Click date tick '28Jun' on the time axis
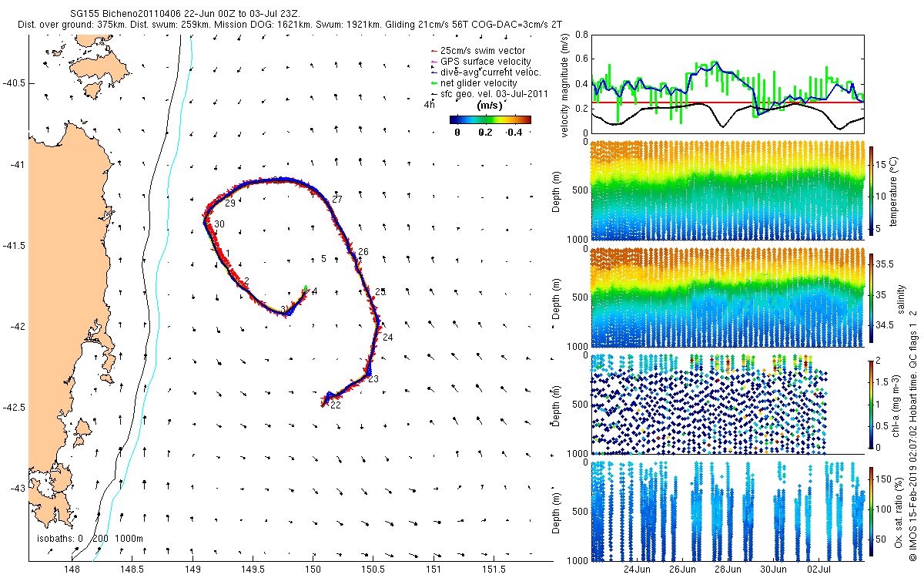The image size is (924, 578). point(728,570)
